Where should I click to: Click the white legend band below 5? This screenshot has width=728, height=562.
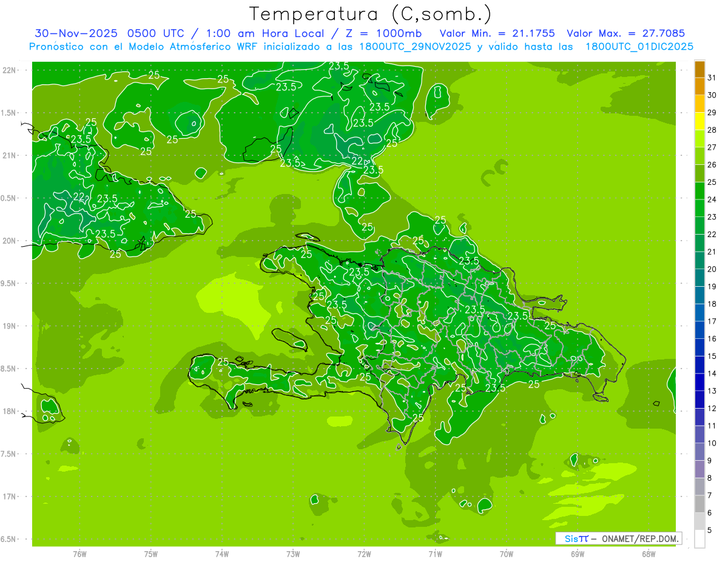click(x=699, y=539)
